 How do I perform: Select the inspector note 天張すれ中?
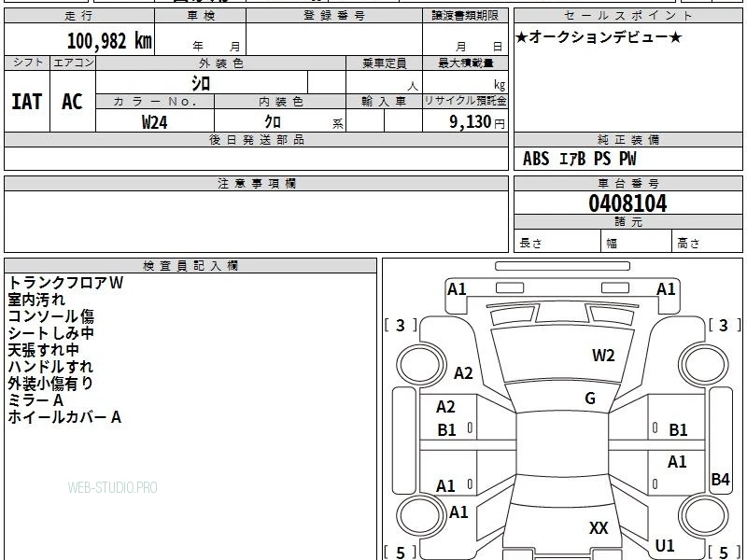click(x=43, y=350)
